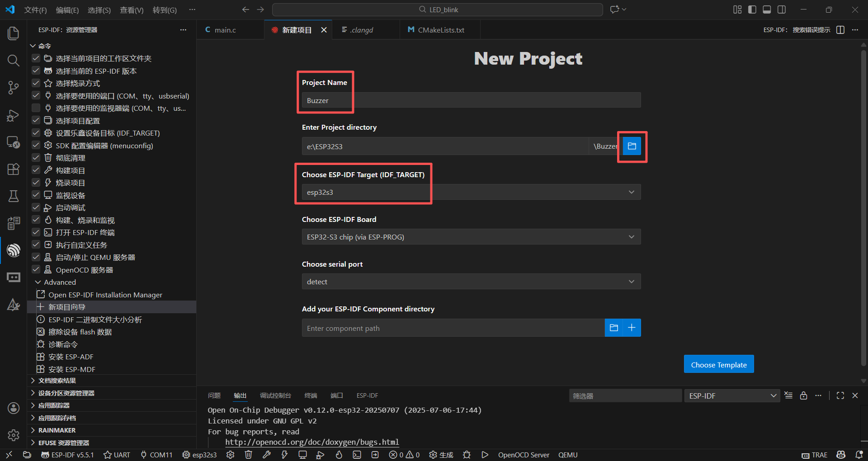This screenshot has width=868, height=461.
Task: Switch to the CMakeLists.txt tab
Action: 440,30
